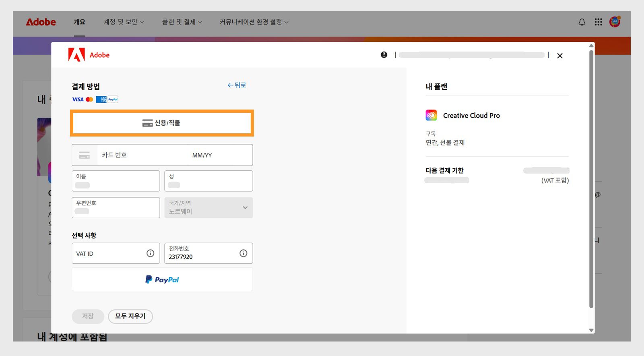Click the card icon in the card number field
This screenshot has width=644, height=356.
(x=85, y=155)
